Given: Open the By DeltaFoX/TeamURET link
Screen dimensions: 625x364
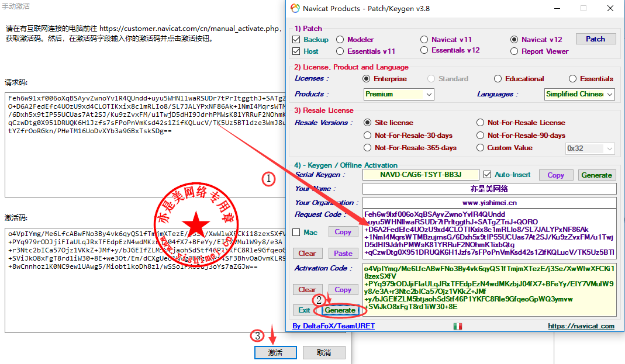Looking at the screenshot, I should 334,326.
